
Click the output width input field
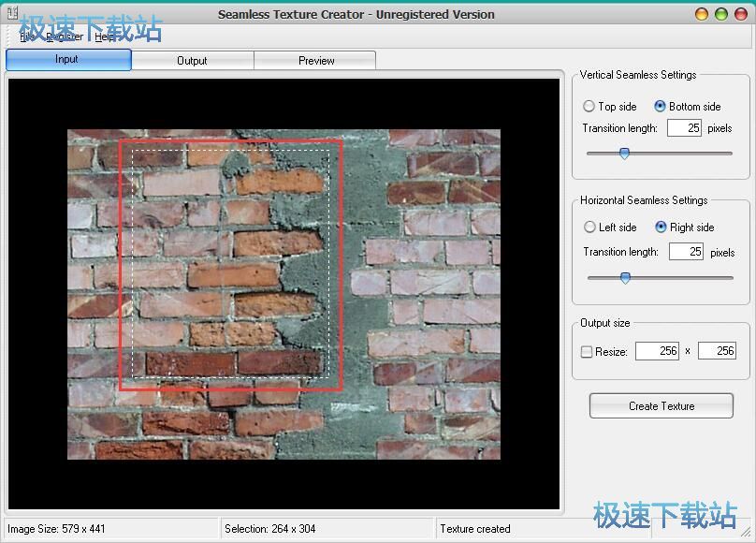657,351
